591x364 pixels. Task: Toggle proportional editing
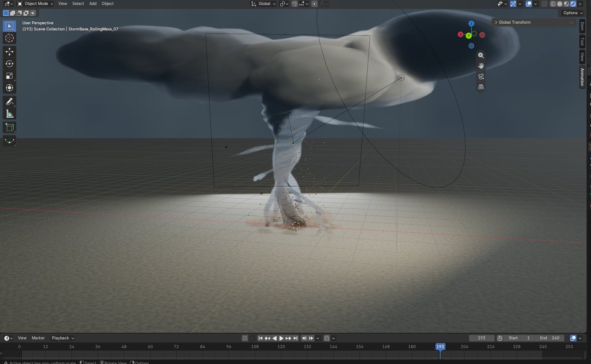[314, 3]
